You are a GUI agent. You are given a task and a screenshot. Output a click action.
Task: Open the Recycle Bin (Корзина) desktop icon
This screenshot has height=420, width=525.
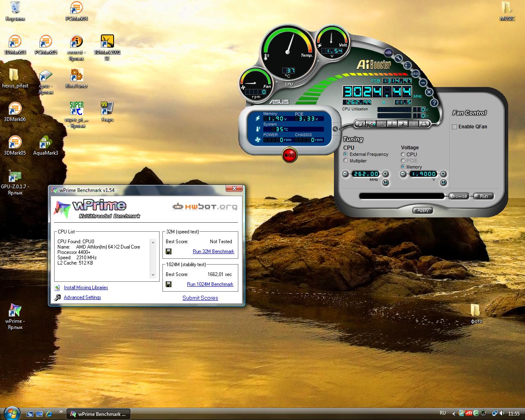click(15, 11)
